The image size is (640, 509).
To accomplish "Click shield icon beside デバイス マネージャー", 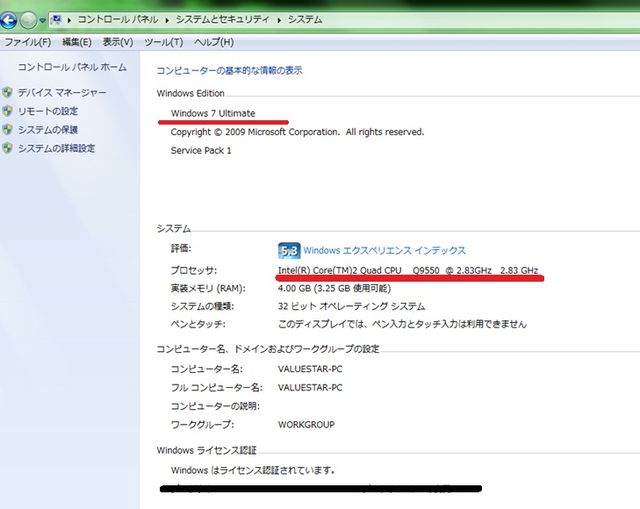I will 8,92.
